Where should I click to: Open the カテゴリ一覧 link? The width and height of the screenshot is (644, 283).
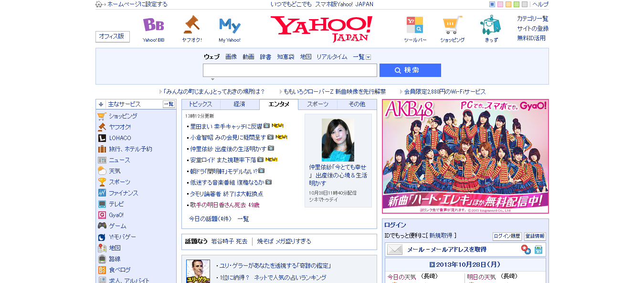533,19
